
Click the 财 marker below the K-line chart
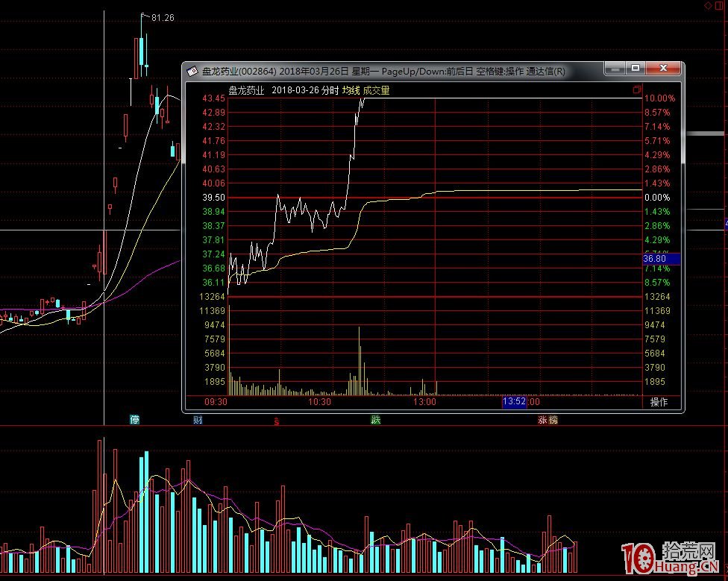point(198,420)
